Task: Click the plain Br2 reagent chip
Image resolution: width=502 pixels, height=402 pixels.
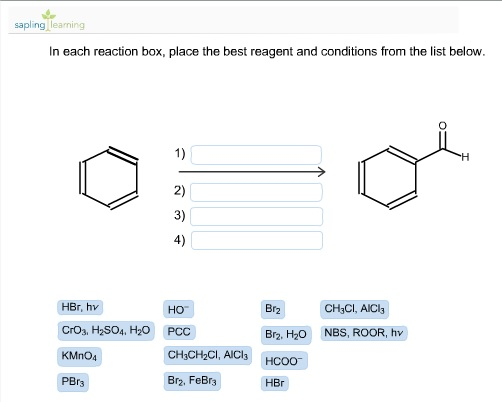Action: point(273,309)
